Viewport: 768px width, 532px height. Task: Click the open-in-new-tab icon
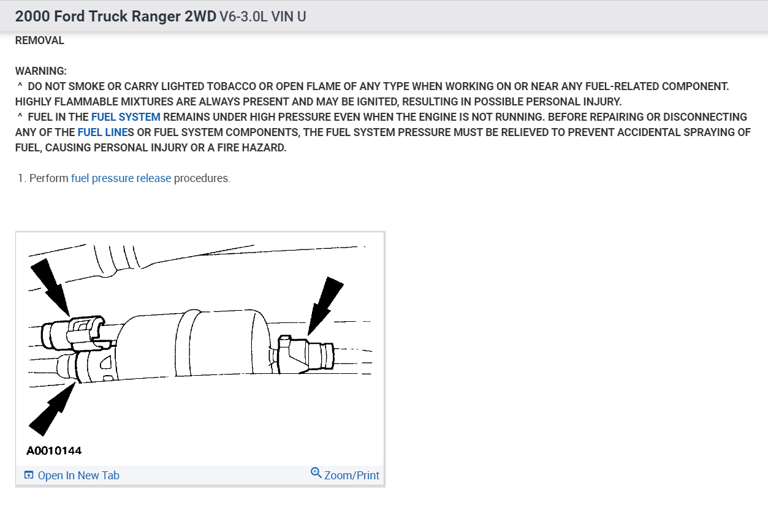pyautogui.click(x=28, y=475)
